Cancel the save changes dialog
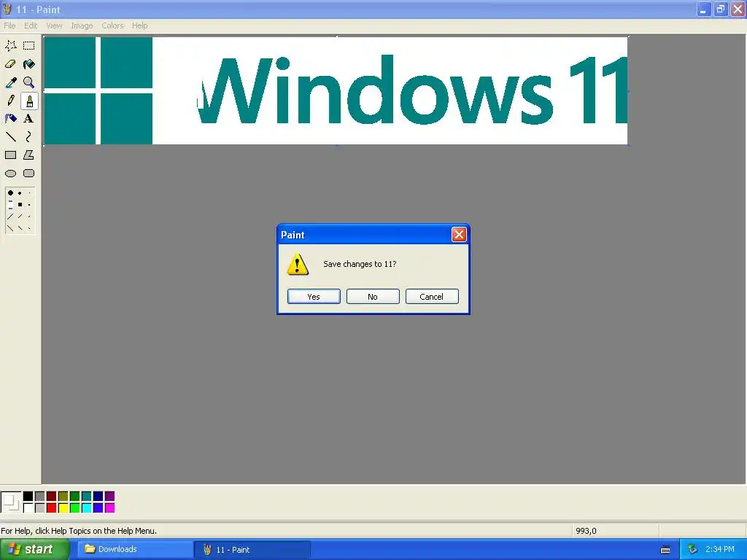Viewport: 747px width, 560px height. (432, 296)
